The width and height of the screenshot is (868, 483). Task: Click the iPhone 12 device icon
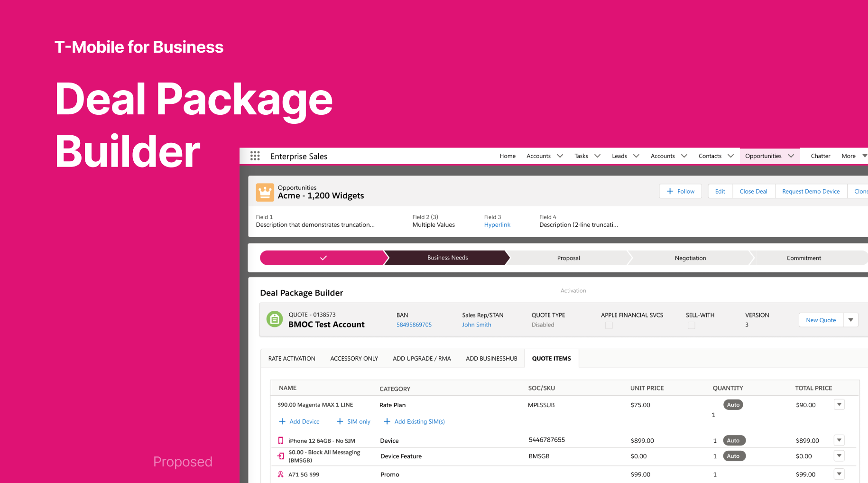click(x=280, y=441)
